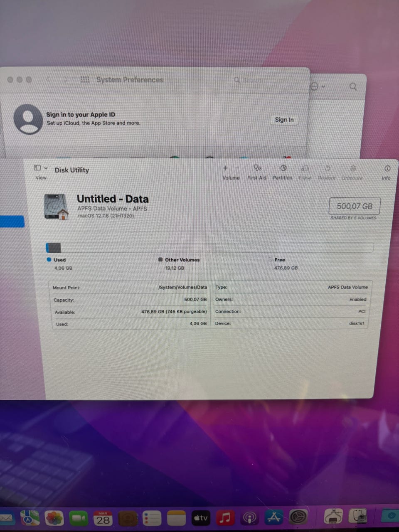The image size is (399, 532).
Task: Open FaceTime from the Dock
Action: click(79, 518)
